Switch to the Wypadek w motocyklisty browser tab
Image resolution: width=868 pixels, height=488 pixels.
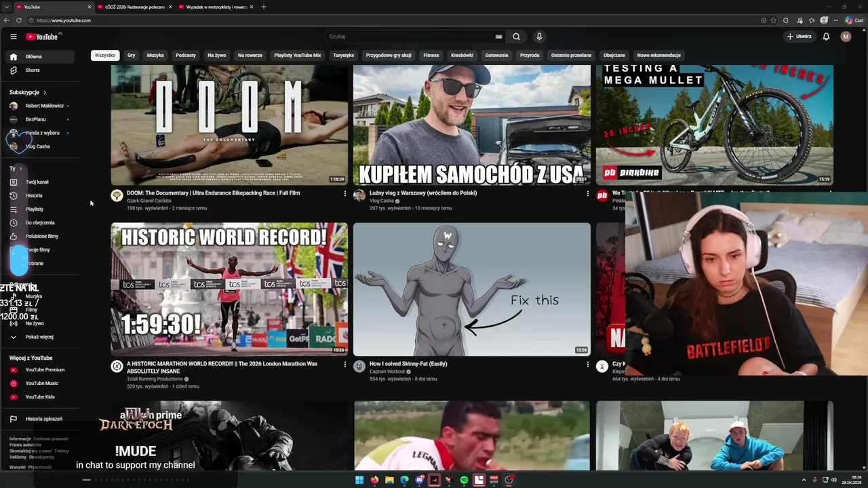coord(216,7)
